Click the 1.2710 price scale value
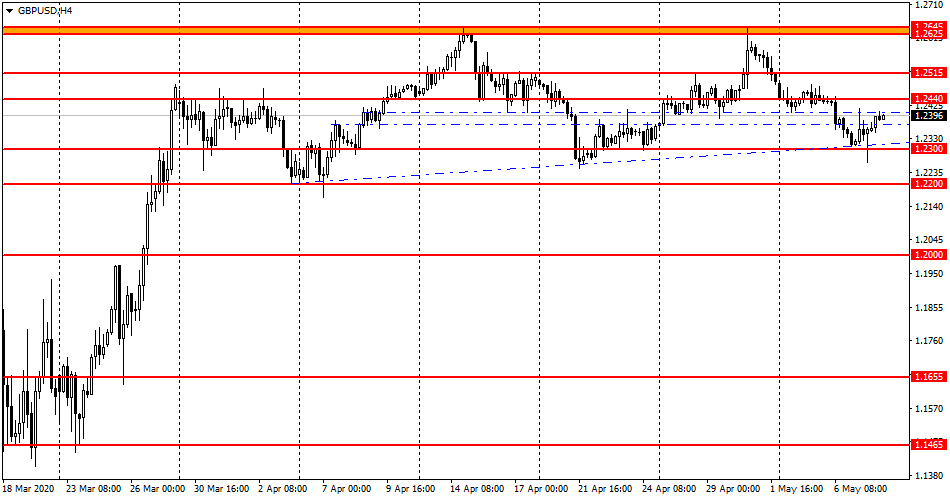The width and height of the screenshot is (950, 500). (929, 5)
